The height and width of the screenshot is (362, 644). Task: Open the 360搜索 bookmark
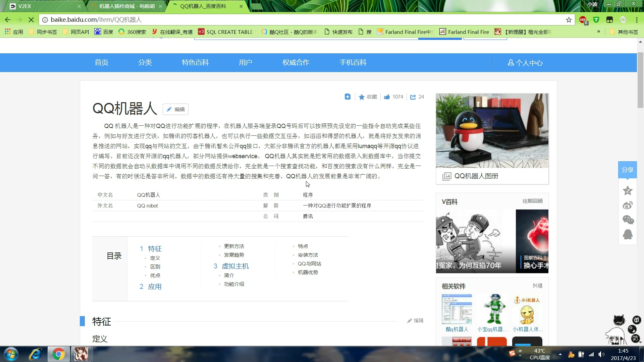pos(132,32)
